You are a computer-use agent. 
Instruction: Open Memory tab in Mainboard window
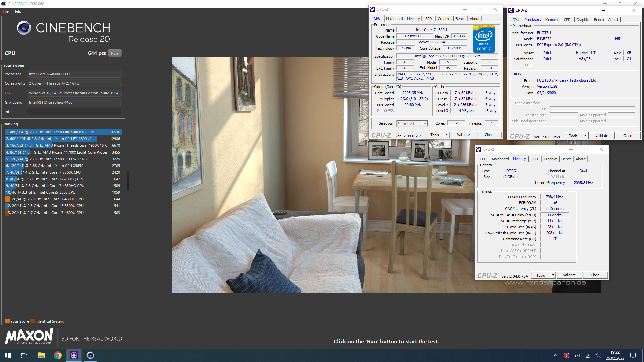click(x=552, y=20)
